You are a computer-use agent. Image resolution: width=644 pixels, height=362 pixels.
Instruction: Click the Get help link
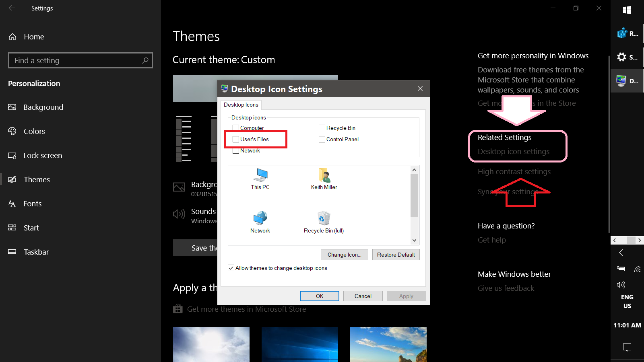[492, 240]
